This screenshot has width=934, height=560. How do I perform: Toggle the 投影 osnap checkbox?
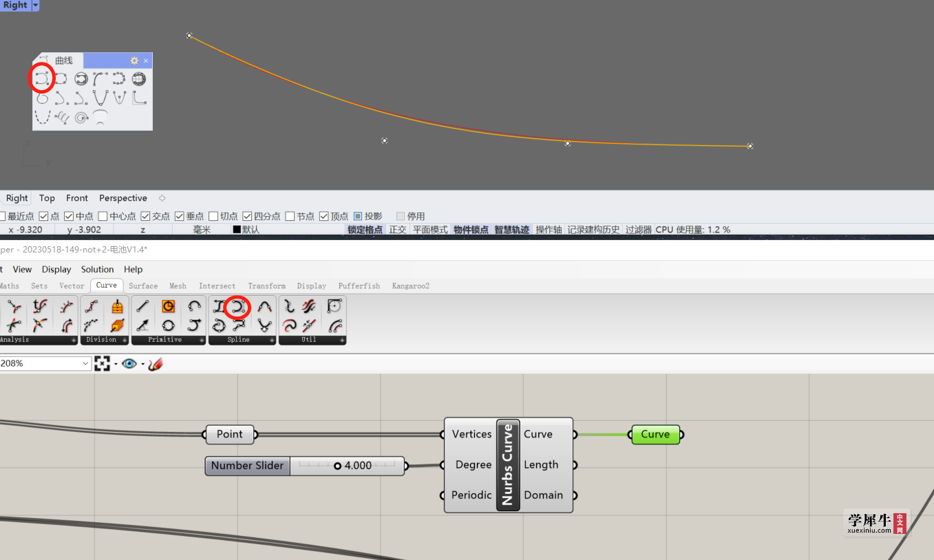pyautogui.click(x=358, y=216)
